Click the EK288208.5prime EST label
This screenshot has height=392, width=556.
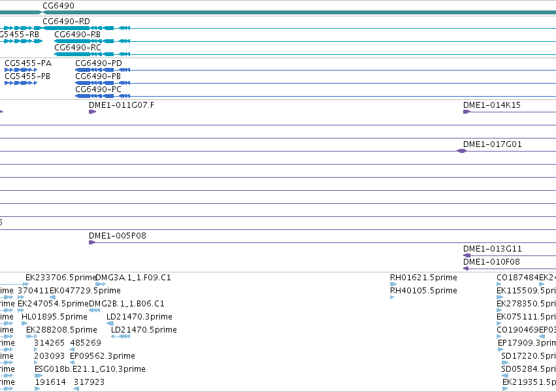click(61, 330)
